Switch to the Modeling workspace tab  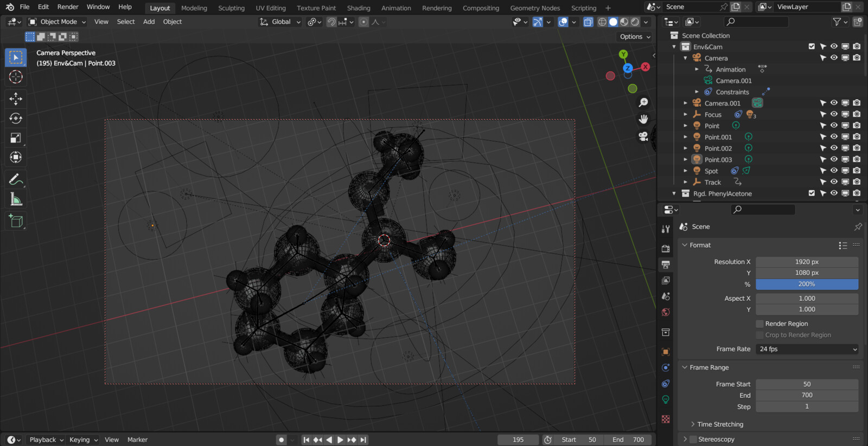point(194,8)
